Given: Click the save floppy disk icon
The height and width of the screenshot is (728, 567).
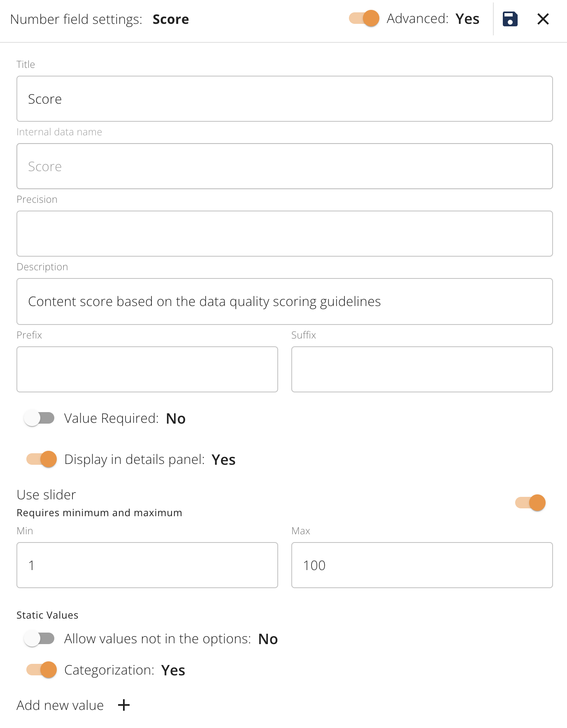Looking at the screenshot, I should (x=510, y=19).
